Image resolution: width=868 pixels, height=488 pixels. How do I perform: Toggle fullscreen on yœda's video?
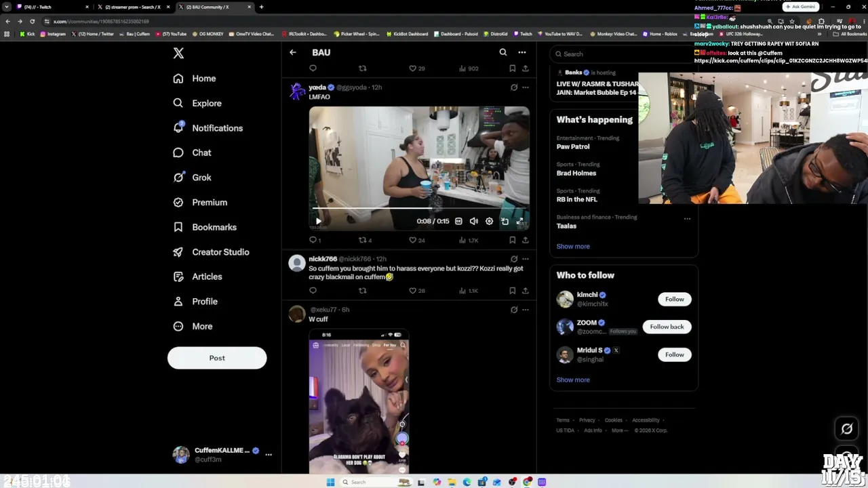pos(520,221)
